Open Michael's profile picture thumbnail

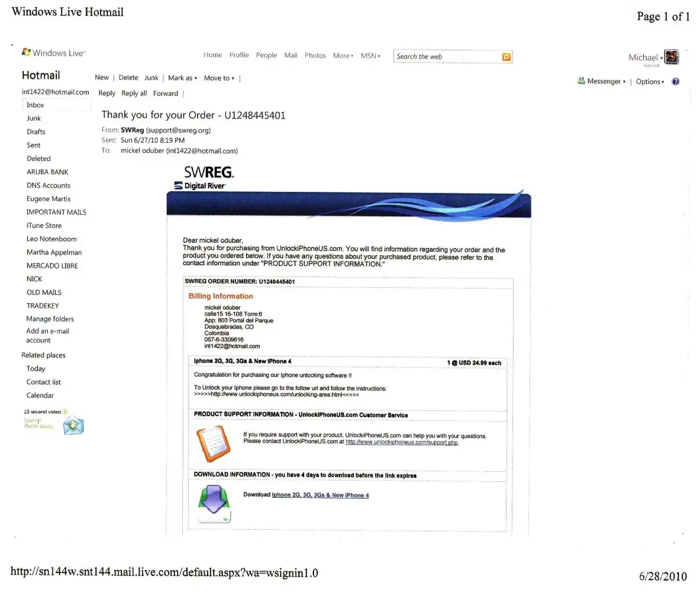[x=672, y=57]
